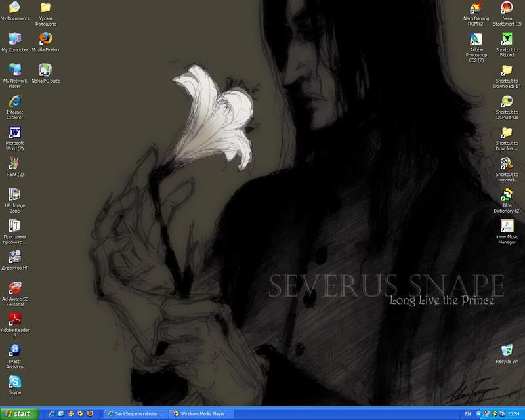
Task: Open the Recycle Bin
Action: tap(507, 354)
